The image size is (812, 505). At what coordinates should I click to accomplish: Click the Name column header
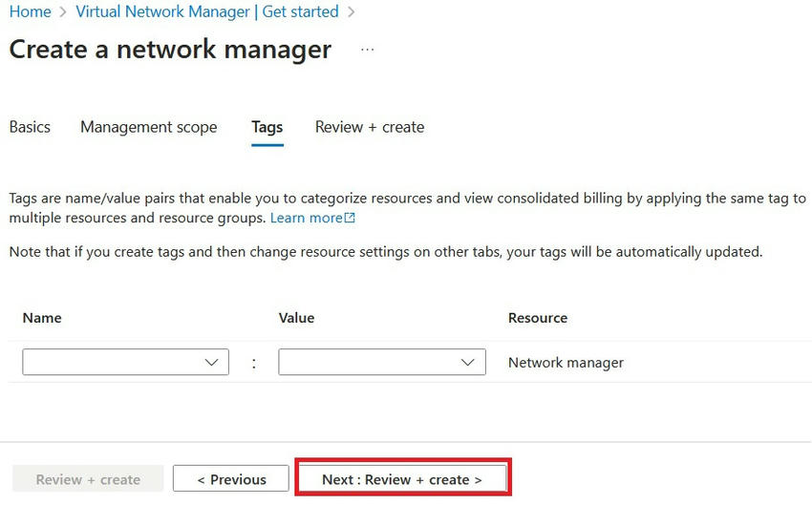pos(42,318)
